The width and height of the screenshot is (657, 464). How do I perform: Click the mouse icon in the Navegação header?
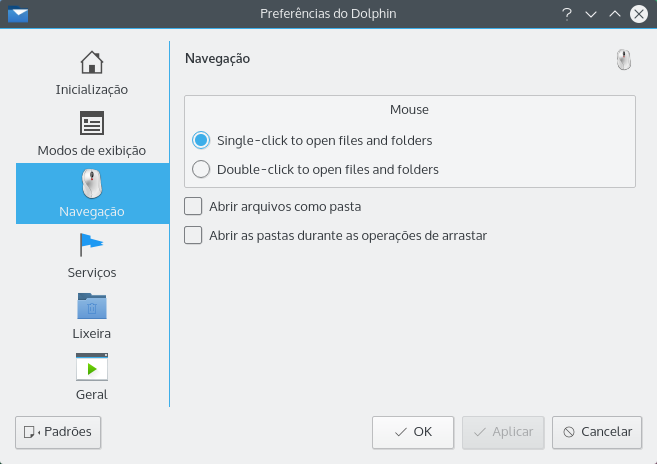pyautogui.click(x=624, y=60)
